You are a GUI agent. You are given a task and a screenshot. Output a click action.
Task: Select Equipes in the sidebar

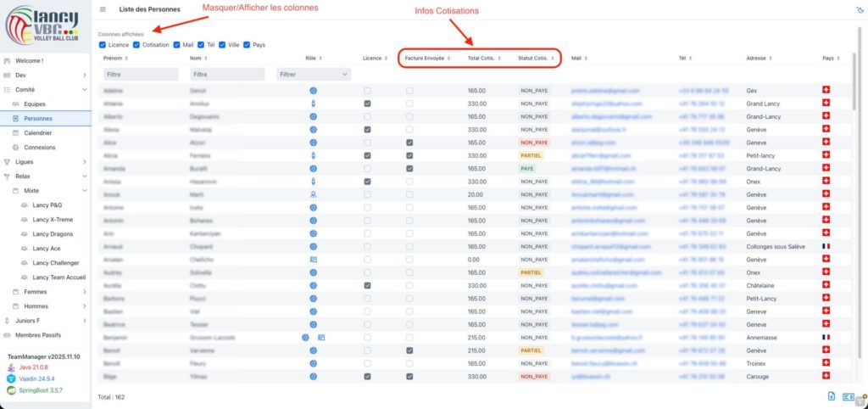[x=35, y=104]
